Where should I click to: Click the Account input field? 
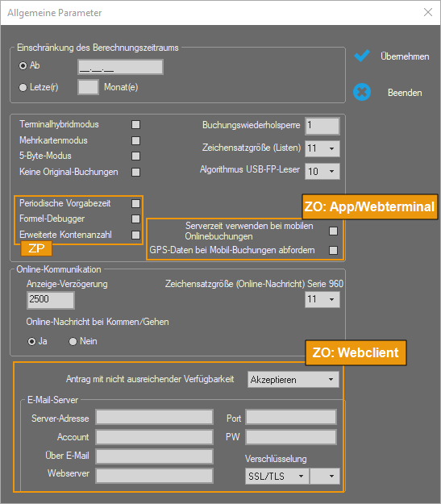154,437
